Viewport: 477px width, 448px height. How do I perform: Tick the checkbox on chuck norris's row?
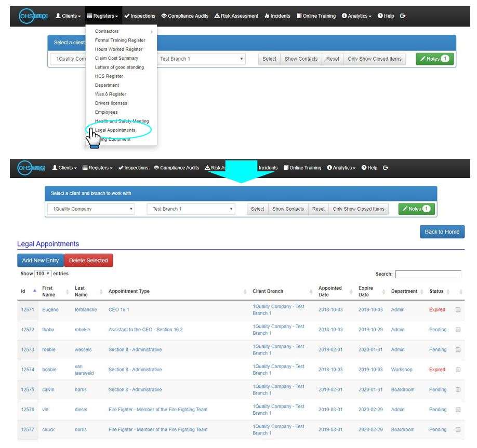coord(458,430)
